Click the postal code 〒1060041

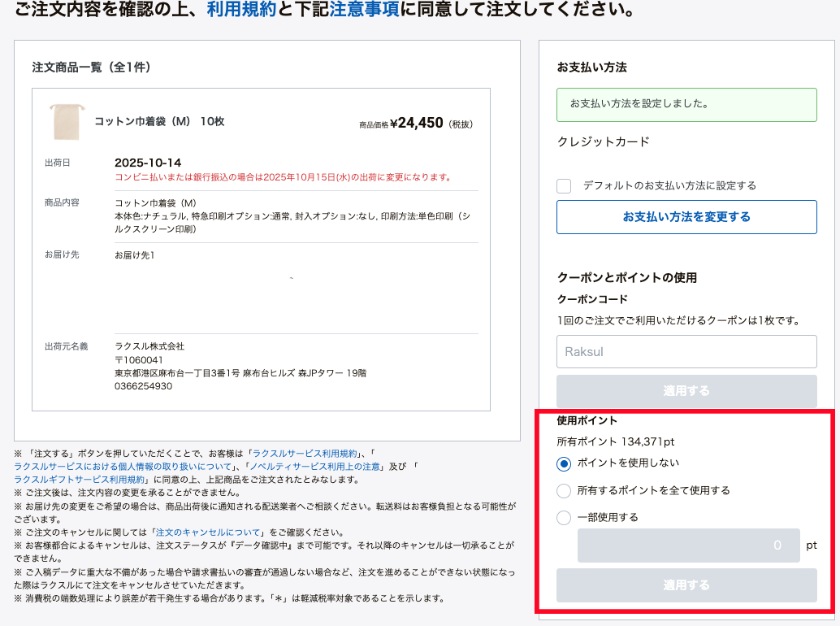(x=139, y=360)
